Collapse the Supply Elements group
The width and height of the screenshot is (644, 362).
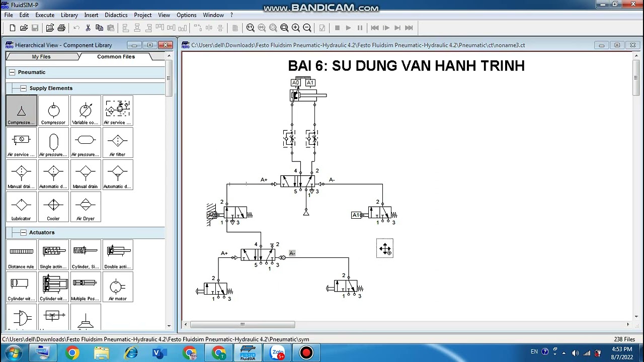coord(23,88)
